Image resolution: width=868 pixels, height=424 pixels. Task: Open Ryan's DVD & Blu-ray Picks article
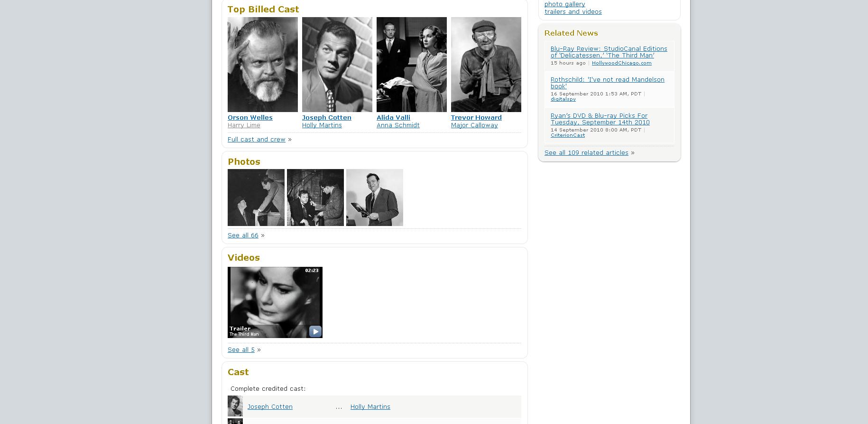click(x=600, y=119)
